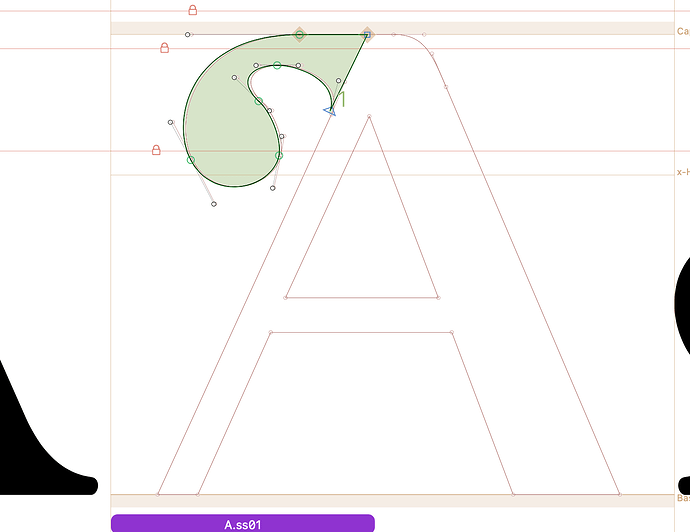Click the lock icon on the topmost guideline

point(193,10)
